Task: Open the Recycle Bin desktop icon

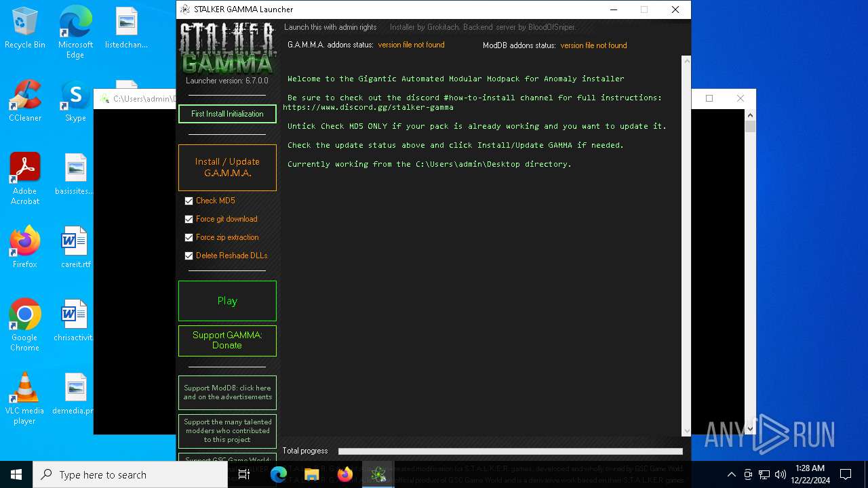Action: pos(24,28)
